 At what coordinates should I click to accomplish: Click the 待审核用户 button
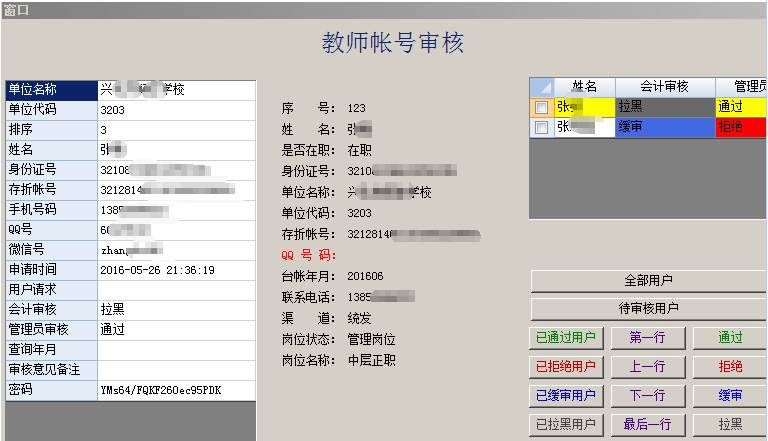click(x=648, y=309)
